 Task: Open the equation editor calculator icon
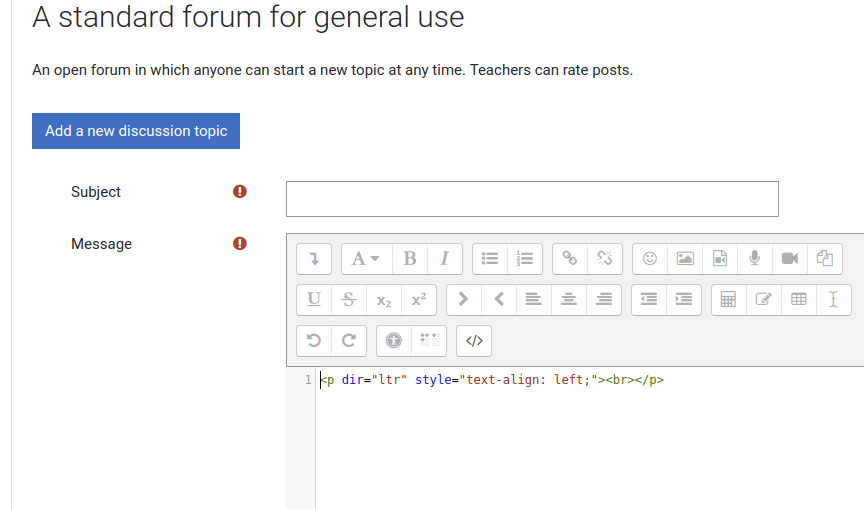728,300
